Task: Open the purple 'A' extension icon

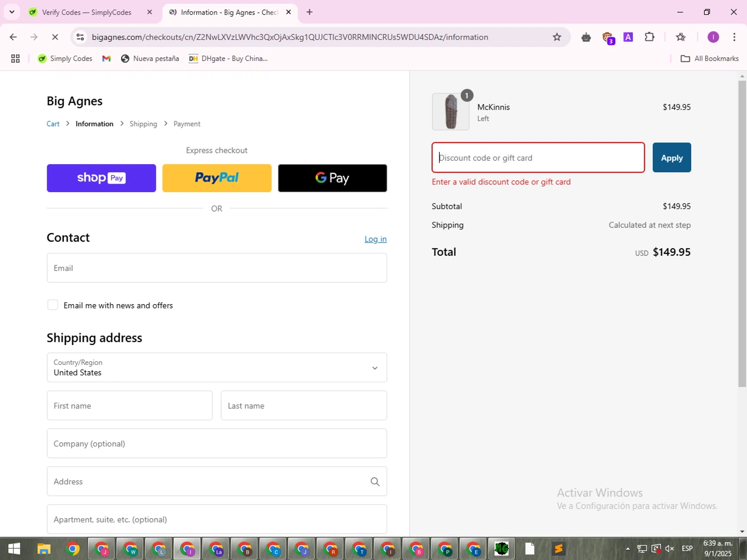Action: coord(628,37)
